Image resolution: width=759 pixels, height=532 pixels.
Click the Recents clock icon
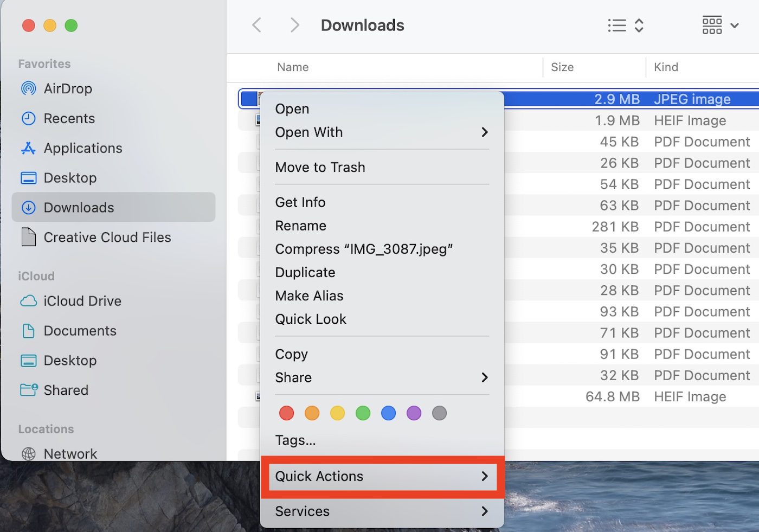tap(28, 118)
